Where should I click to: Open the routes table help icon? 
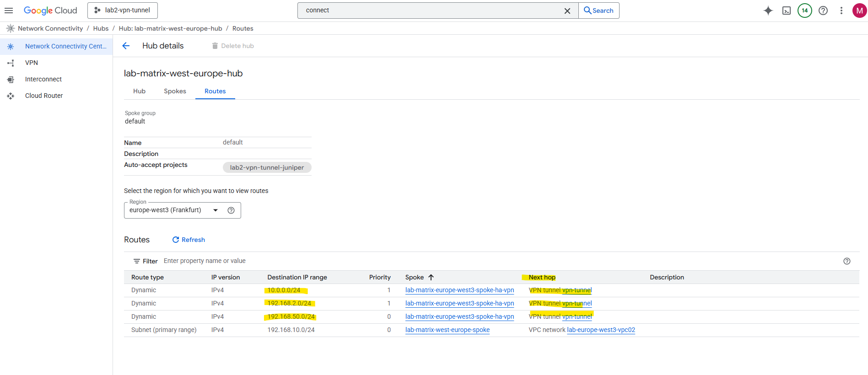coord(846,261)
